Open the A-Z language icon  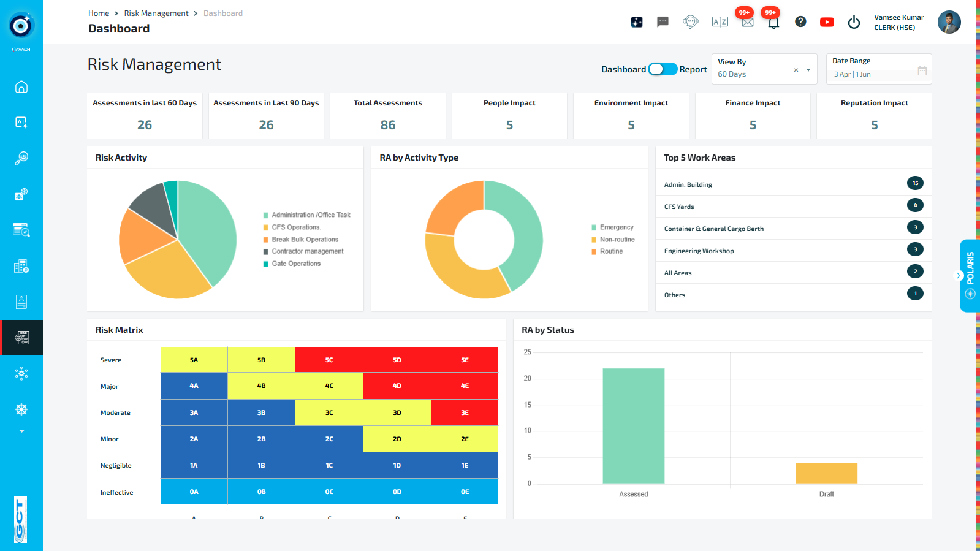[720, 22]
